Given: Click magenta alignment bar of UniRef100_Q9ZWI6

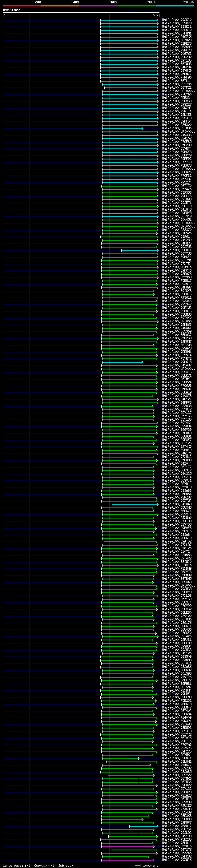Looking at the screenshot, I should (128, 860).
